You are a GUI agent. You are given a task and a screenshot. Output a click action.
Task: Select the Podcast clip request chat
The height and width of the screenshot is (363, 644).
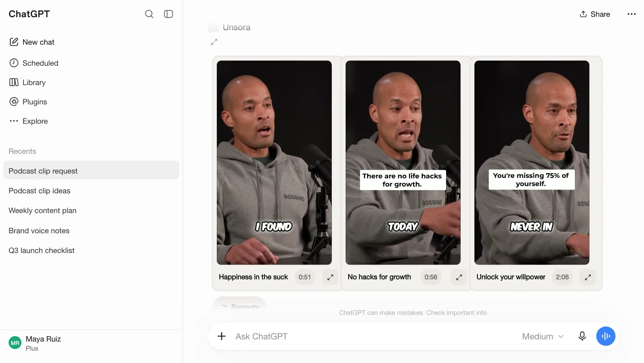point(91,171)
